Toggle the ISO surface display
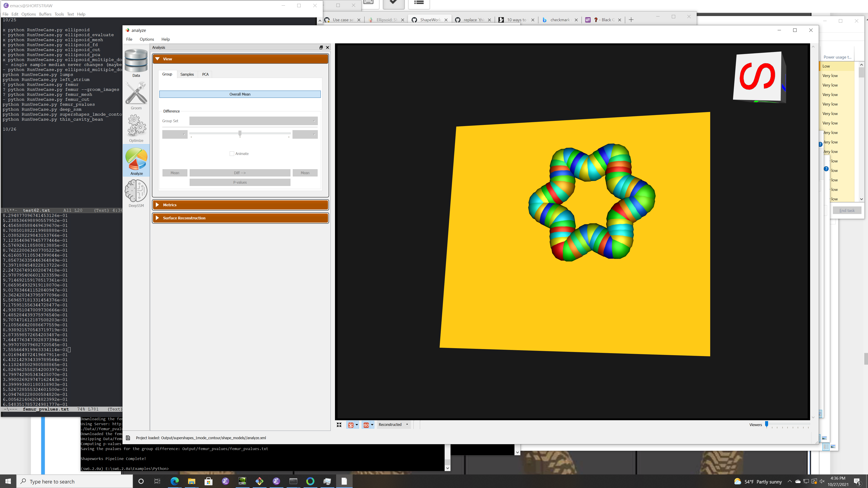This screenshot has height=488, width=868. pos(366,425)
